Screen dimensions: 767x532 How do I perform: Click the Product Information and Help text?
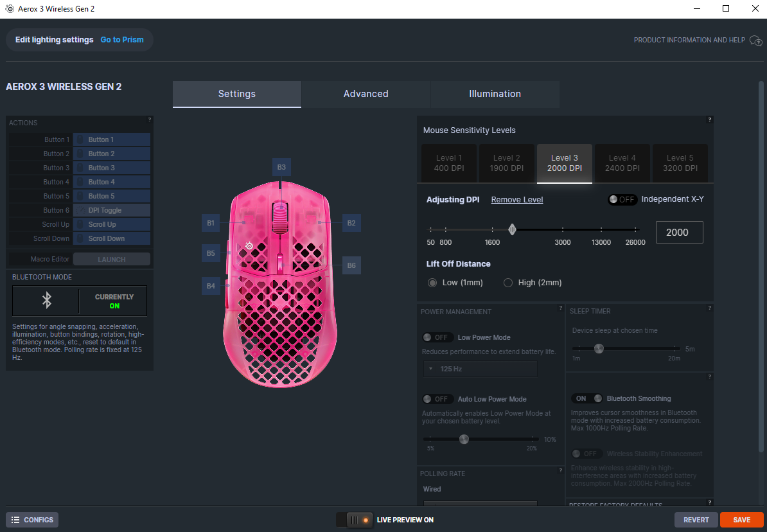pos(689,40)
